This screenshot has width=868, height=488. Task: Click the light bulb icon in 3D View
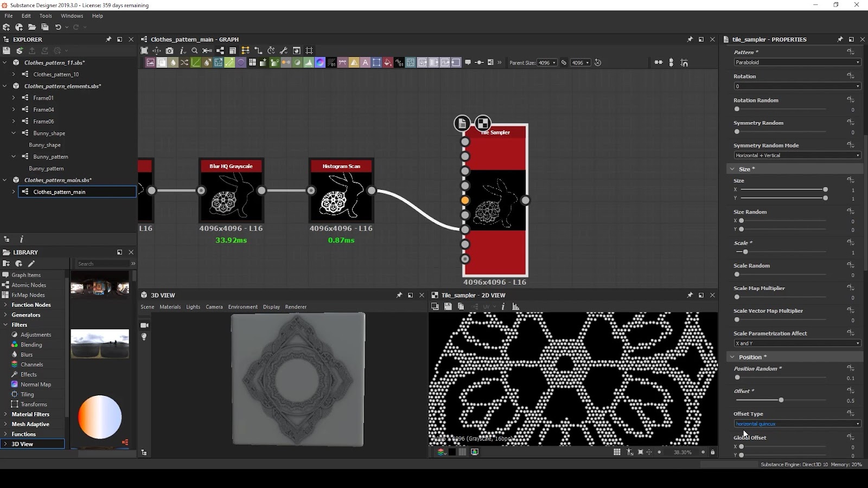click(x=144, y=337)
